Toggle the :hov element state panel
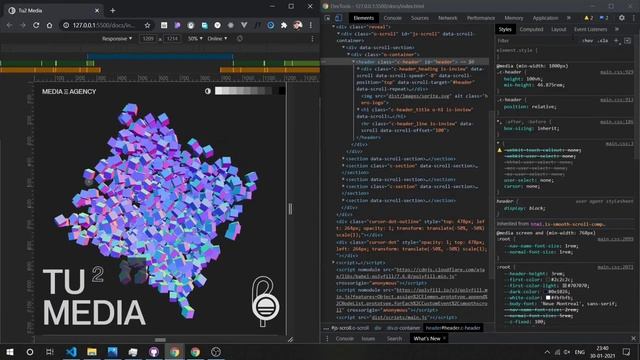 coord(587,40)
